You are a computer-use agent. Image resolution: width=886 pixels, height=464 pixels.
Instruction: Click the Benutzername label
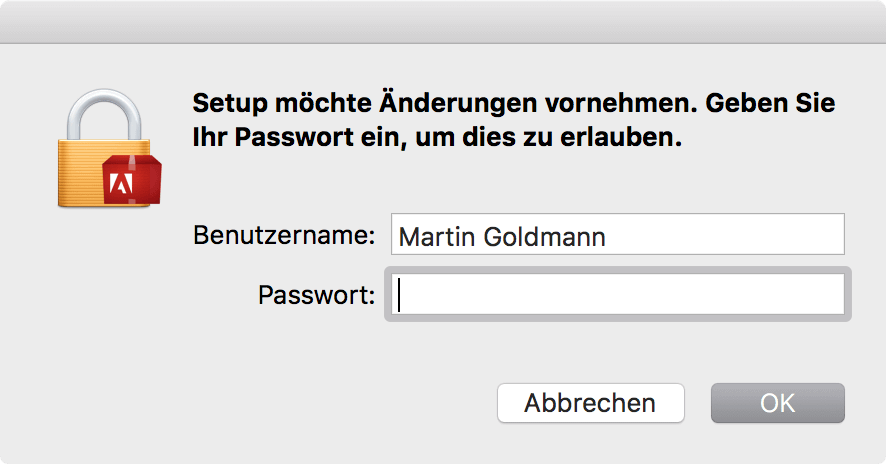tap(283, 236)
